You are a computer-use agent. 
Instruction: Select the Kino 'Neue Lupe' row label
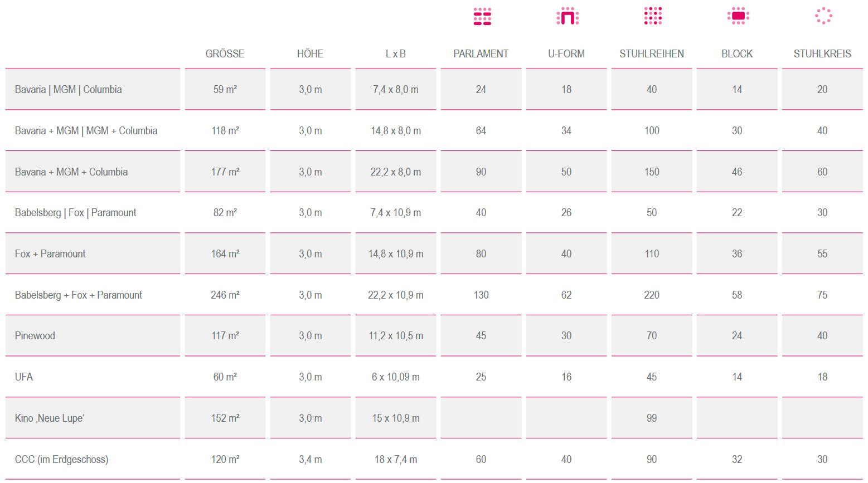[x=50, y=418]
